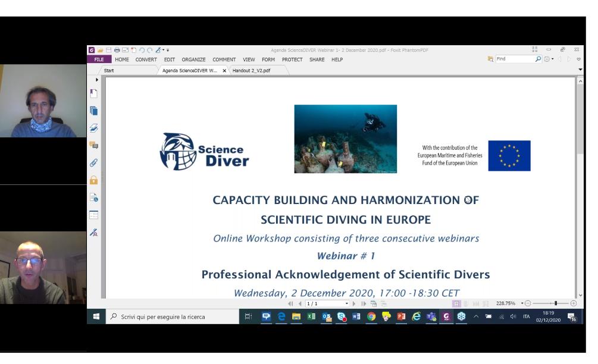
Task: Click the vertical scrollbar of the document
Action: click(580, 119)
